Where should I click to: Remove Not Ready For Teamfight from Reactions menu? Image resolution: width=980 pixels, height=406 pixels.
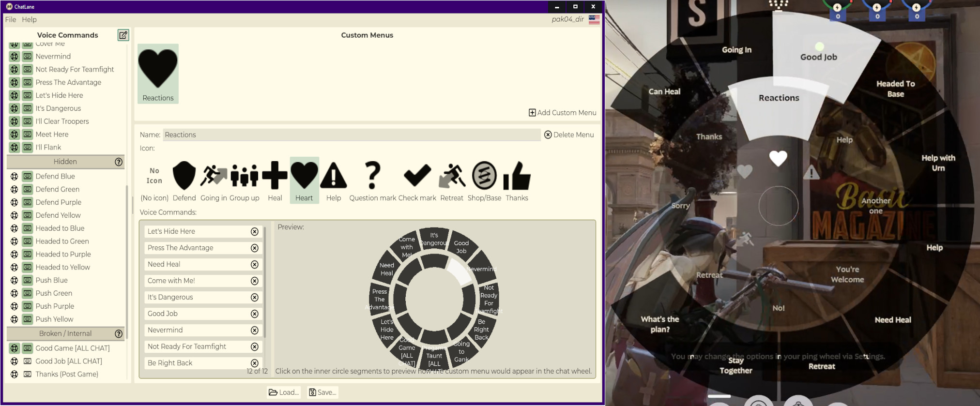(x=255, y=347)
